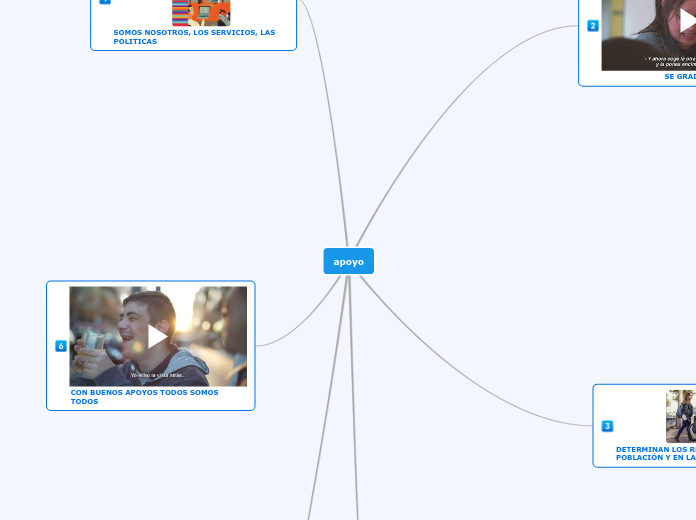Viewport: 696px width, 520px height.
Task: Select 'CON BUENOS APOYOS TODOS SOMOS TODOS' text
Action: (x=144, y=397)
